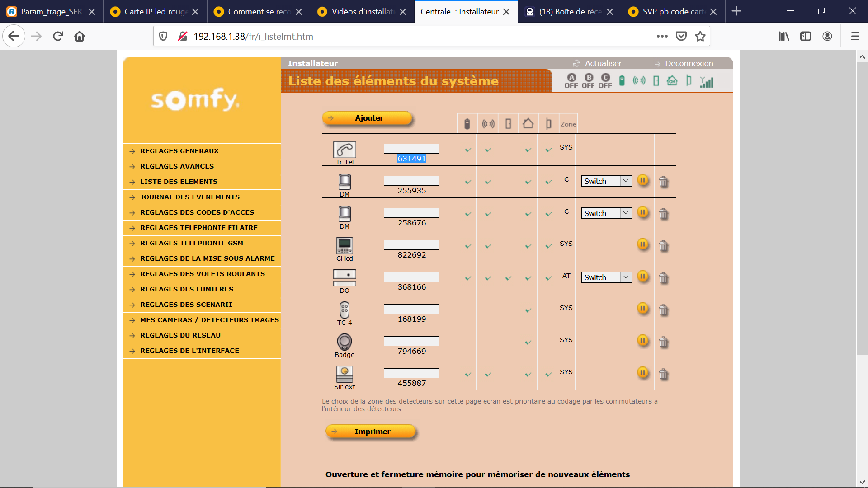Open zone Switch dropdown for DO 368166
Image resolution: width=868 pixels, height=488 pixels.
[x=607, y=277]
